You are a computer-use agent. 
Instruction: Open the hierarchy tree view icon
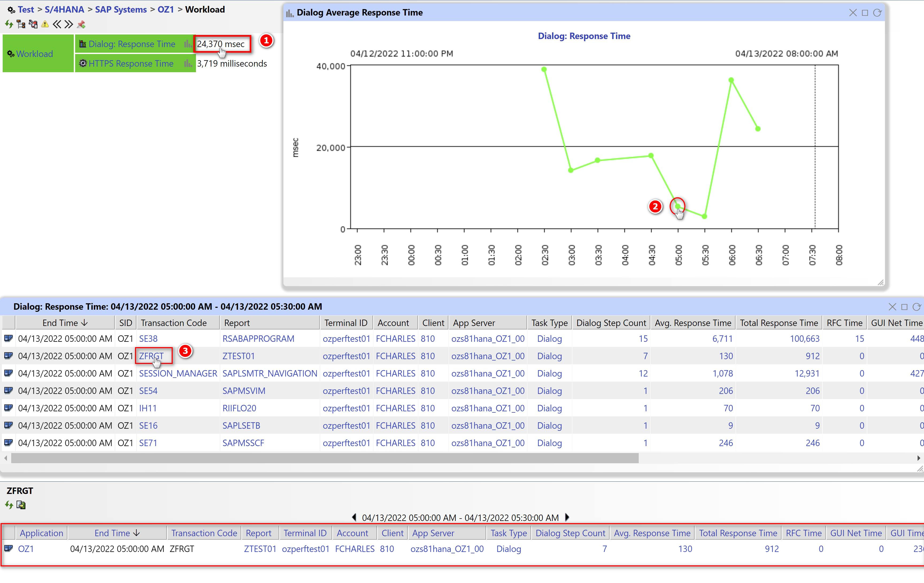pos(21,25)
